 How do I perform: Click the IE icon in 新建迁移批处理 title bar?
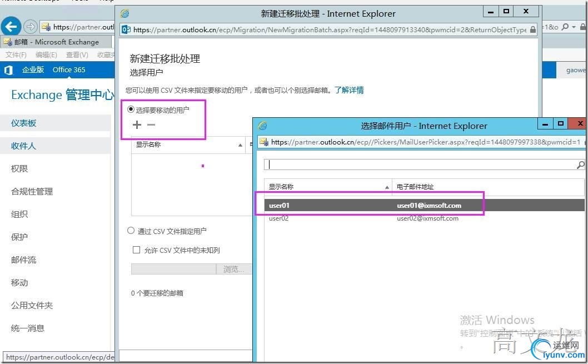124,13
